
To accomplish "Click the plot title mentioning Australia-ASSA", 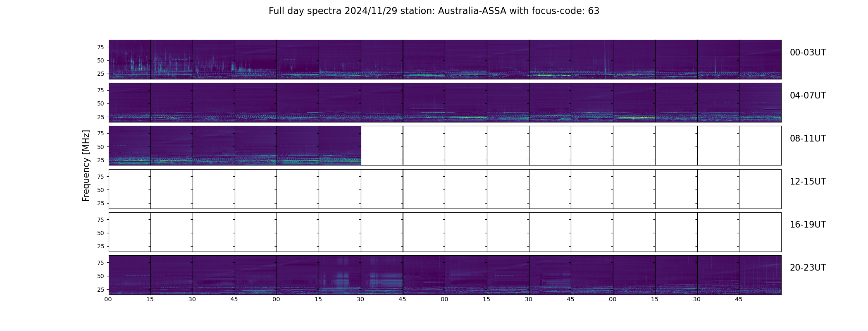I will pyautogui.click(x=434, y=11).
